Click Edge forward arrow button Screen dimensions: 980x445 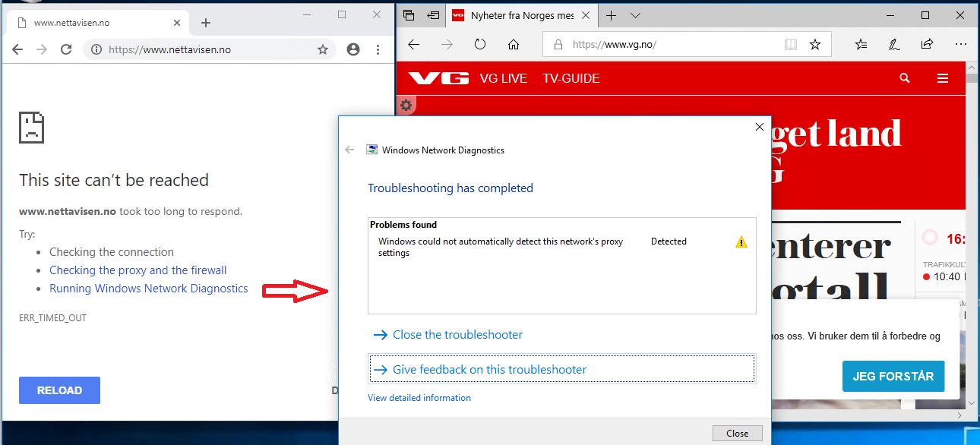(x=447, y=45)
